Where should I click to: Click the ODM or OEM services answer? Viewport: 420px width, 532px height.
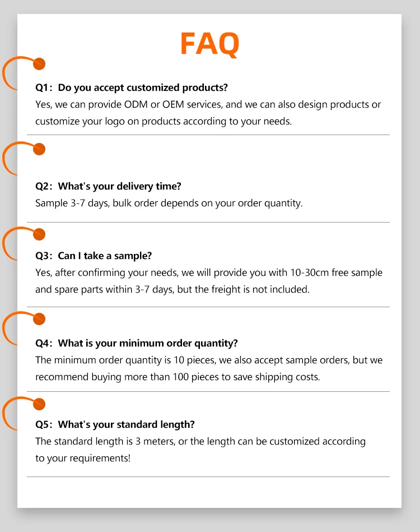pyautogui.click(x=208, y=113)
